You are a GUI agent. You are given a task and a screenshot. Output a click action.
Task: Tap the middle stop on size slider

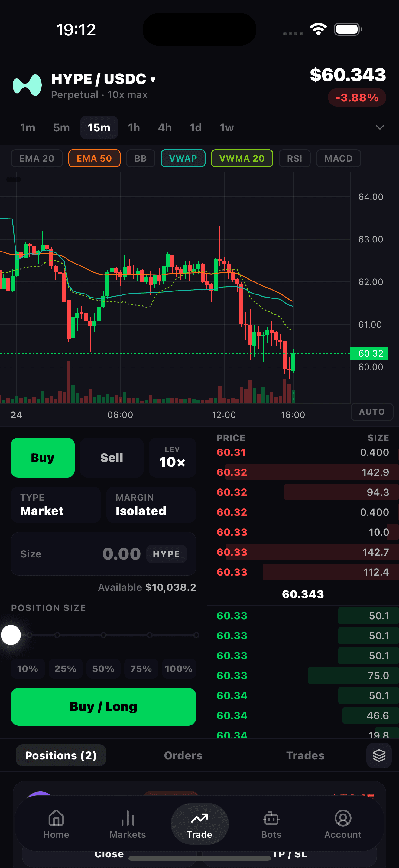pos(104,635)
